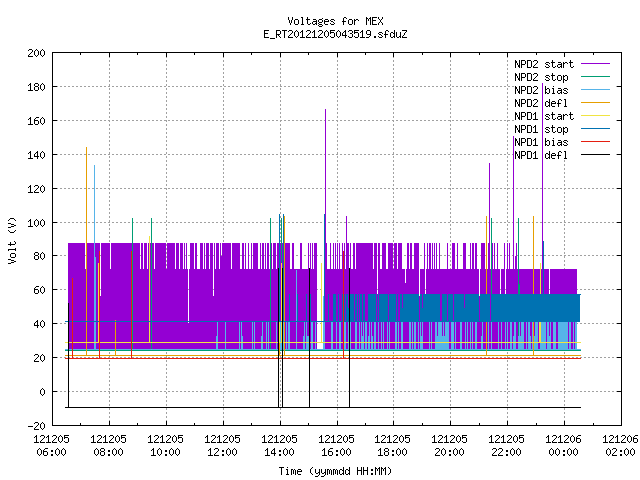The height and width of the screenshot is (480, 640).
Task: Click the NPD1 bias red legend line
Action: point(595,142)
